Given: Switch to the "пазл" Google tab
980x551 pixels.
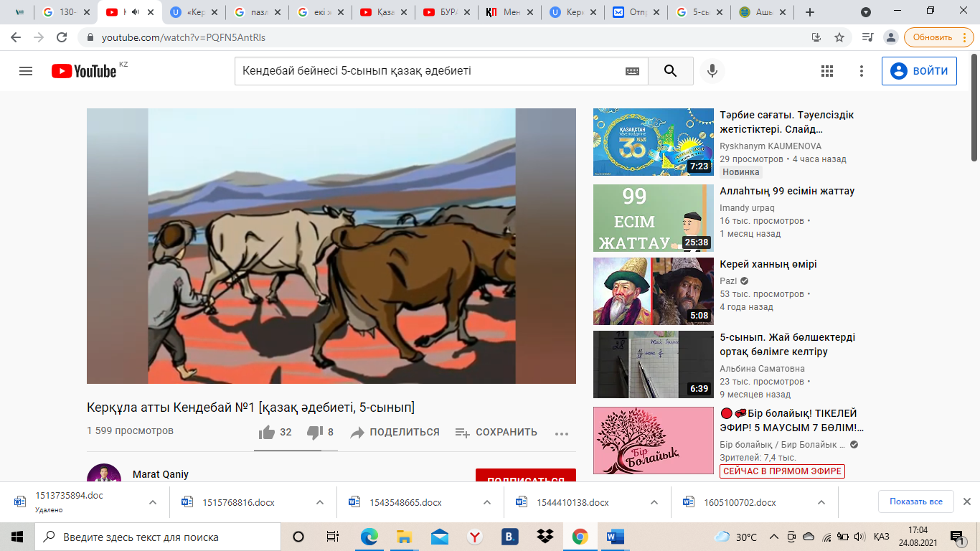Looking at the screenshot, I should 257,12.
